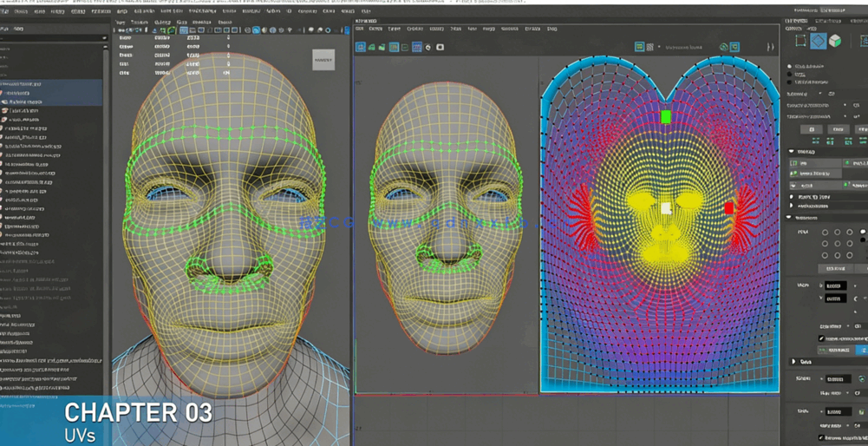Click the red manipulator handle in UV view

(x=729, y=208)
